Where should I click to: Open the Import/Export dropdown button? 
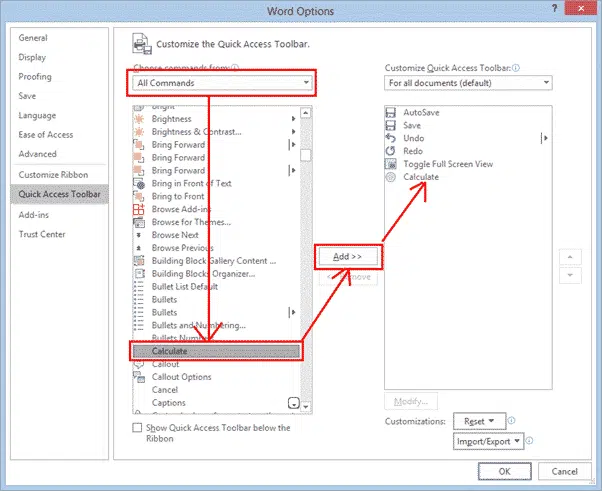pyautogui.click(x=488, y=441)
